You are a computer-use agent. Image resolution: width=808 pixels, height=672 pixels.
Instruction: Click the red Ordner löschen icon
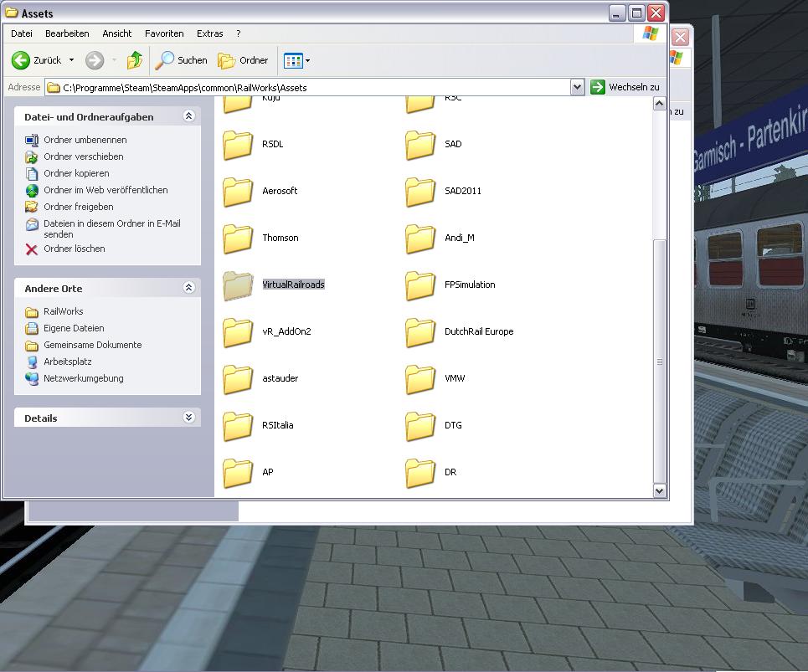pos(32,249)
